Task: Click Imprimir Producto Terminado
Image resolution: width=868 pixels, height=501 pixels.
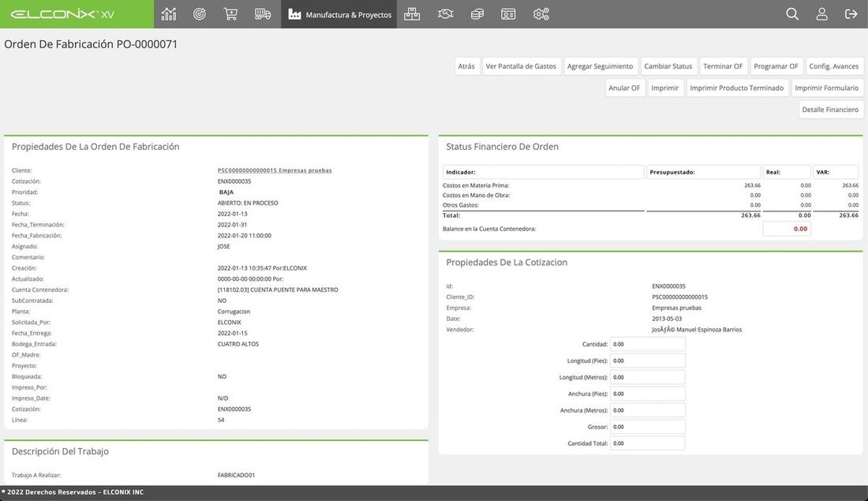Action: coord(737,88)
